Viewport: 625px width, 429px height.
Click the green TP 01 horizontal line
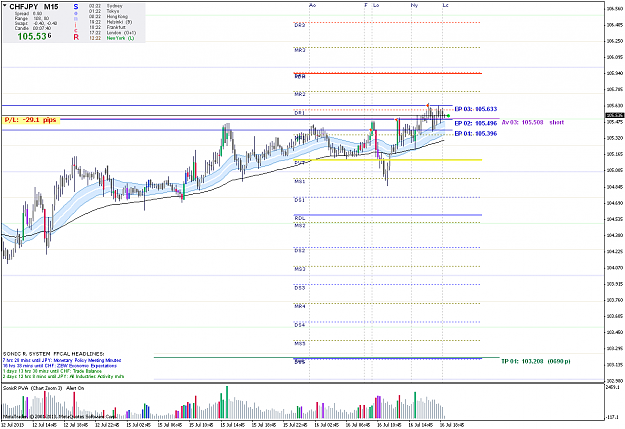pyautogui.click(x=326, y=357)
